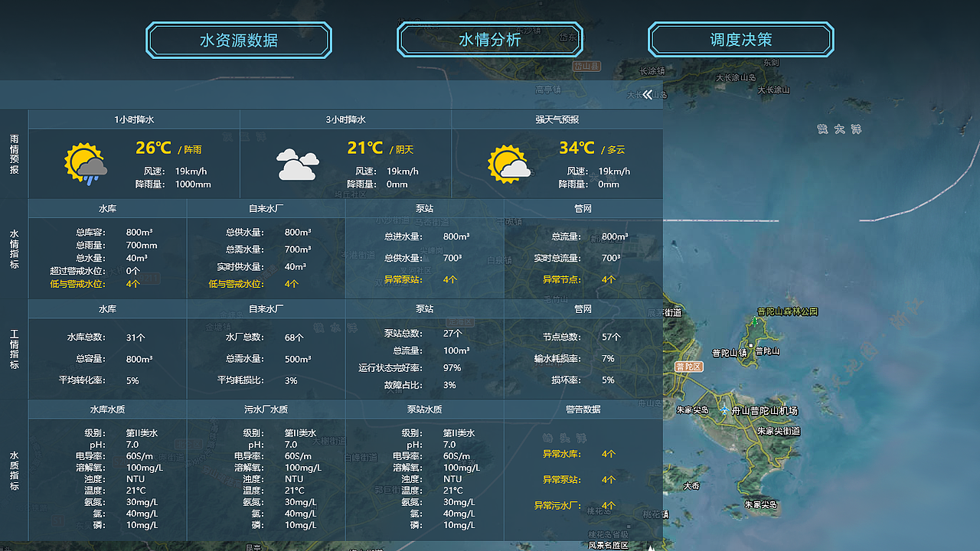
Task: Click the 大长涂山岛 map label
Action: click(x=736, y=78)
